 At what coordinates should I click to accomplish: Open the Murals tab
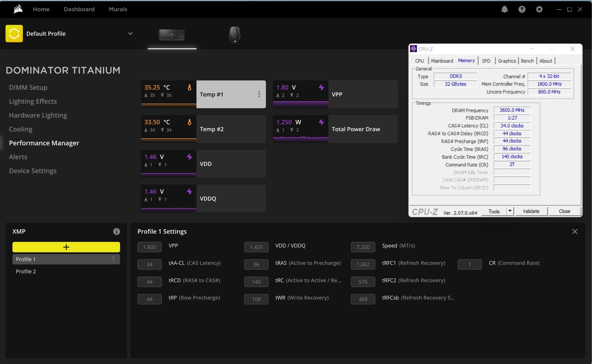pos(118,9)
